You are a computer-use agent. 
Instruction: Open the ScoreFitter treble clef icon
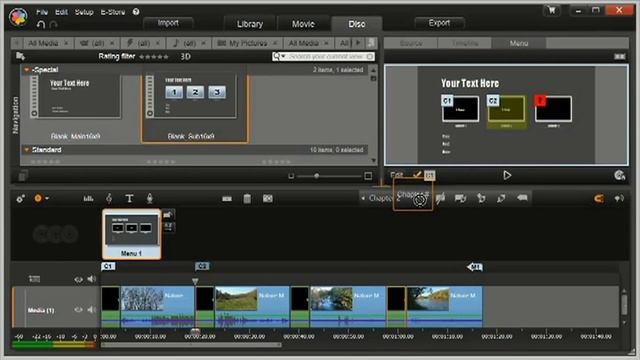(x=109, y=198)
